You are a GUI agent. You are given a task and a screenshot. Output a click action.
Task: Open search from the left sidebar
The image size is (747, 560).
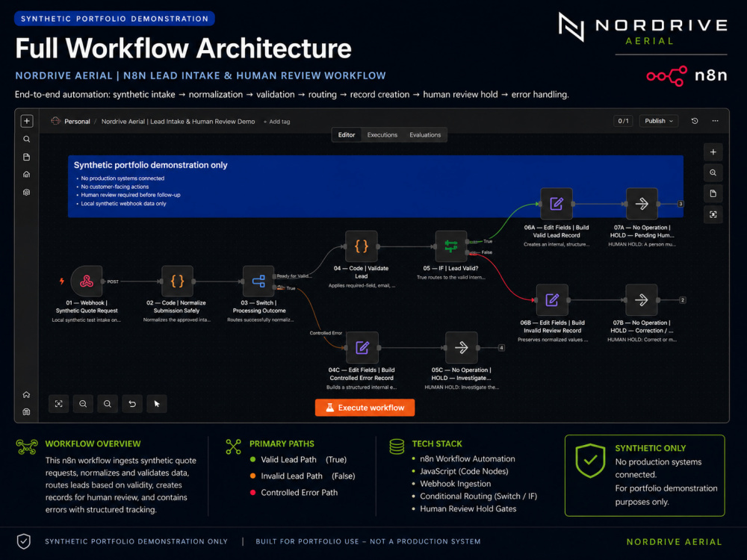tap(27, 139)
